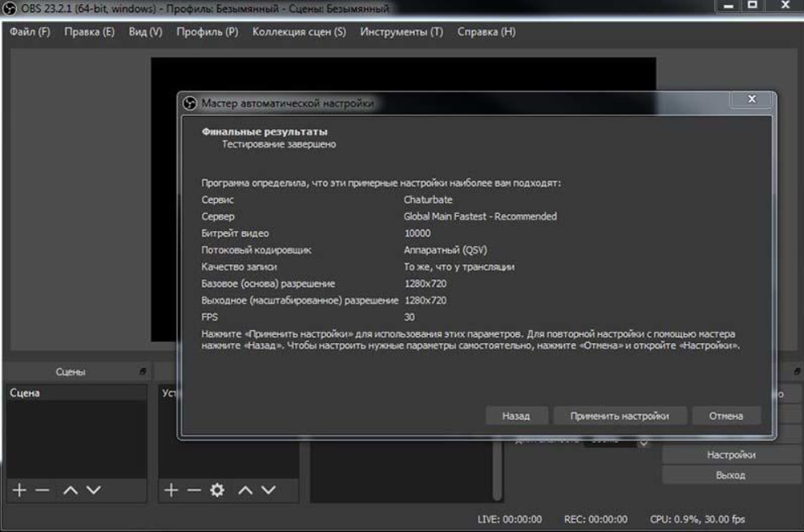
Task: Minimize the OBS main window
Action: 728,6
